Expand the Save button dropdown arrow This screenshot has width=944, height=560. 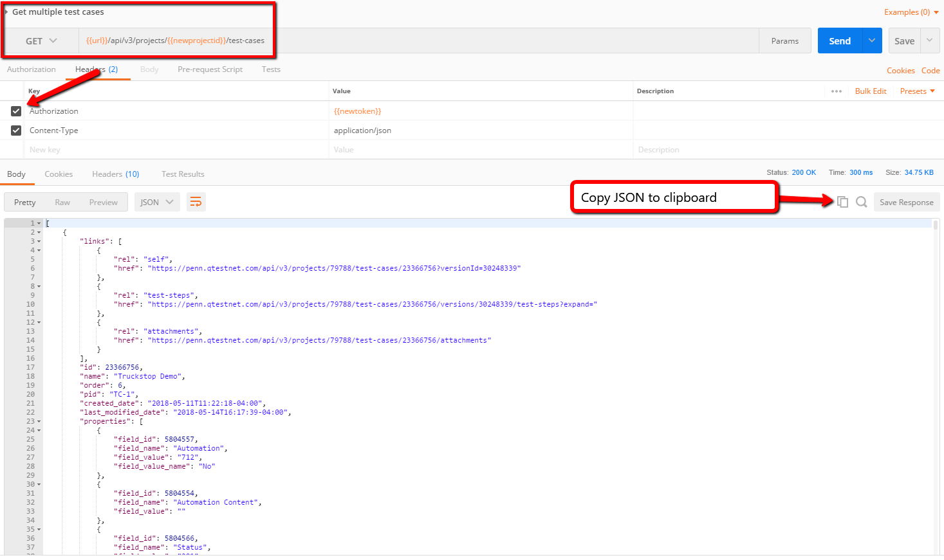(929, 41)
